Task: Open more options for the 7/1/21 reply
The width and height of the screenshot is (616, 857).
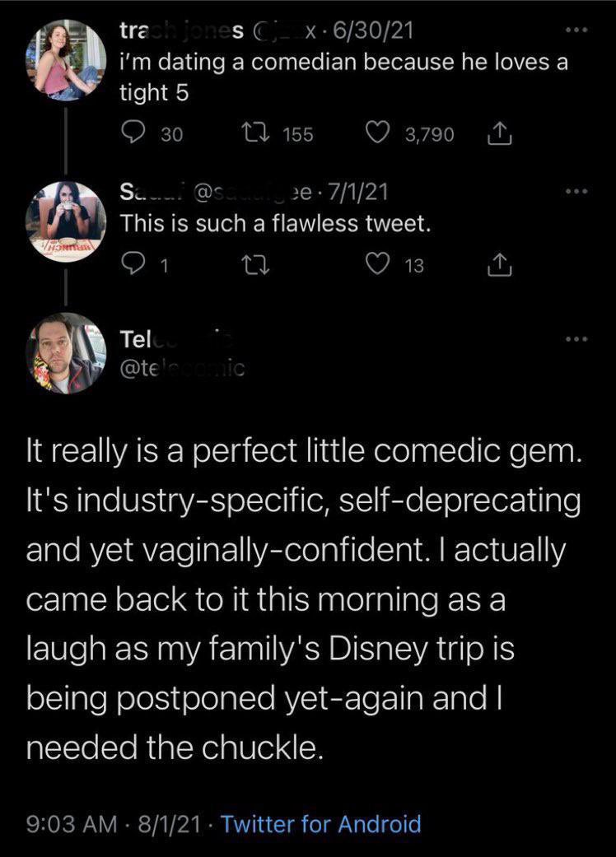Action: click(576, 192)
